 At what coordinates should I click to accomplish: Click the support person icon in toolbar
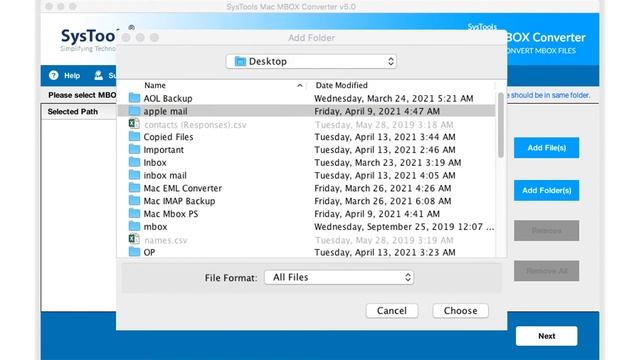pos(98,75)
